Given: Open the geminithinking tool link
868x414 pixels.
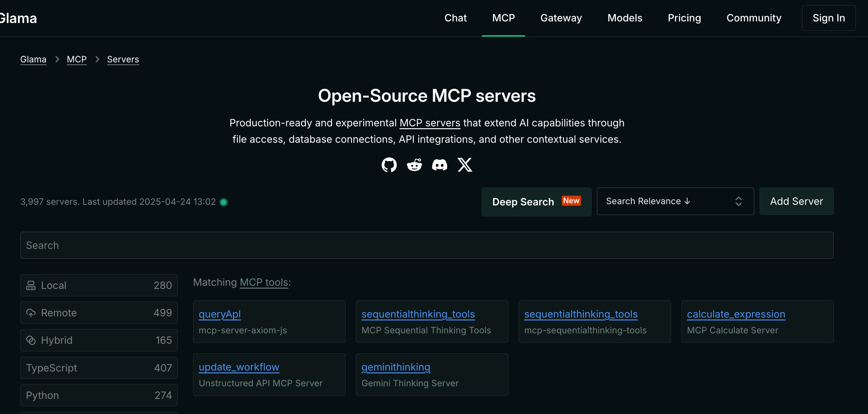Looking at the screenshot, I should click(396, 367).
